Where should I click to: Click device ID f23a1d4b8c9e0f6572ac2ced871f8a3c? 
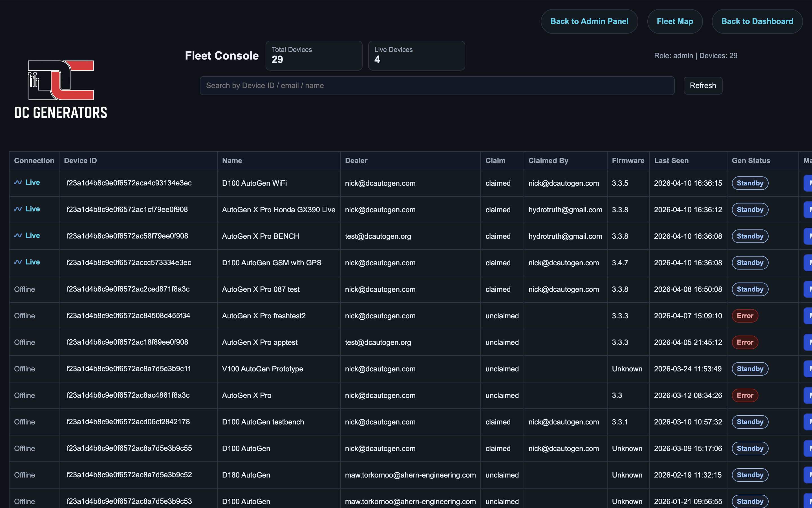point(128,289)
